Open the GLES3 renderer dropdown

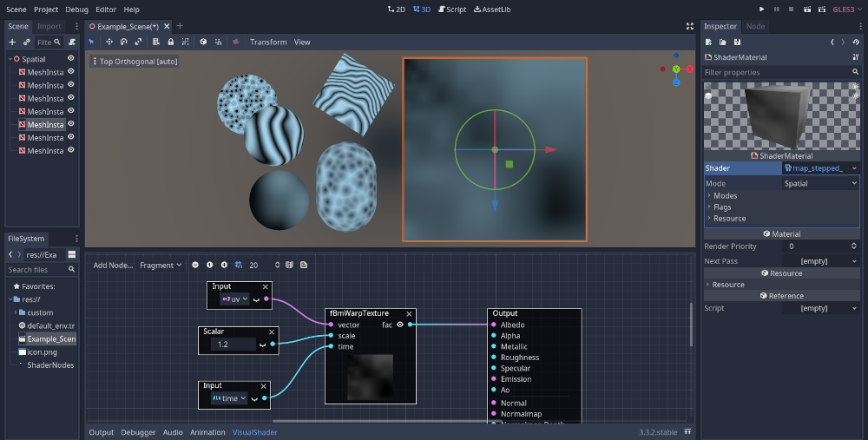[x=847, y=10]
